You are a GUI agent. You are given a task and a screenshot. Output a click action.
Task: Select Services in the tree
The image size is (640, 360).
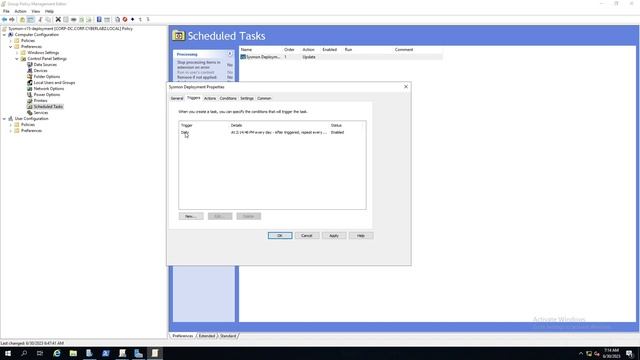point(40,113)
